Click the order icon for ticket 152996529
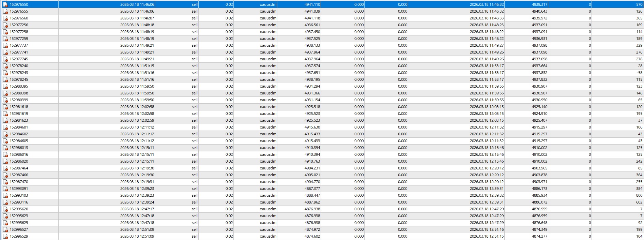 pos(5,236)
